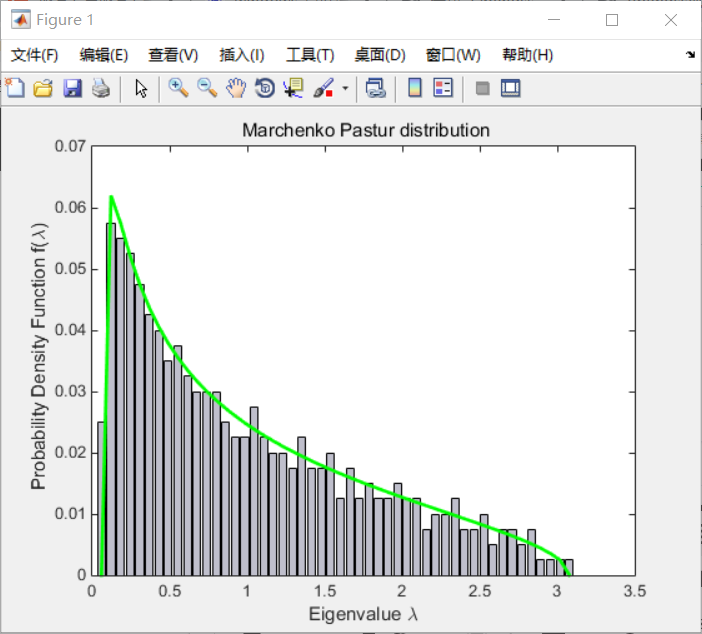Viewport: 702px width, 634px height.
Task: Click the Show Plot Tools and Dock icon
Action: (510, 88)
